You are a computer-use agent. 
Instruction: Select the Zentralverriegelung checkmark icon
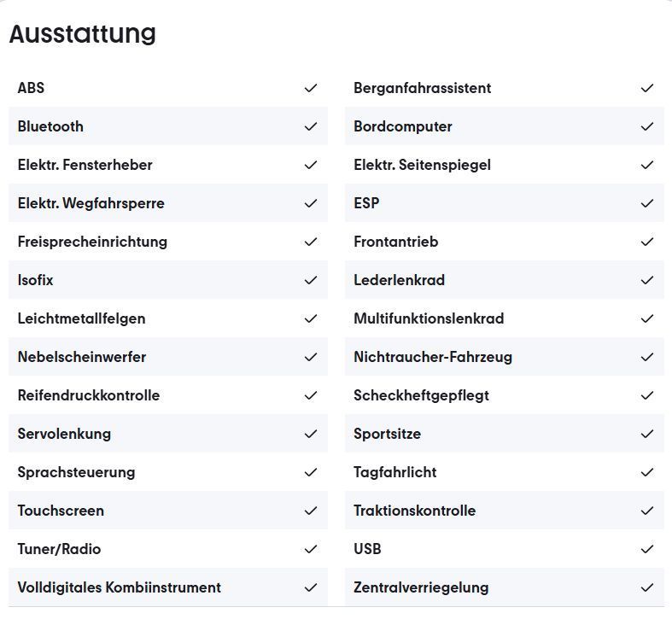click(647, 587)
